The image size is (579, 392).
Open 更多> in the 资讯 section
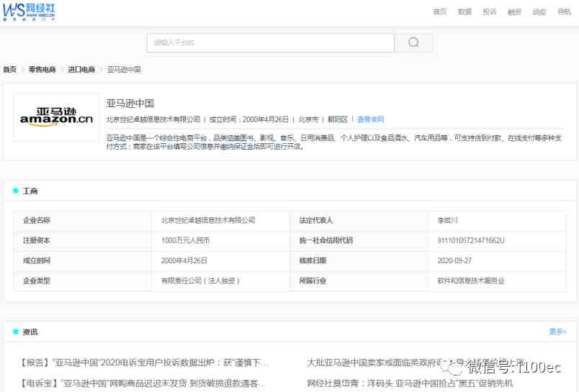(x=557, y=332)
